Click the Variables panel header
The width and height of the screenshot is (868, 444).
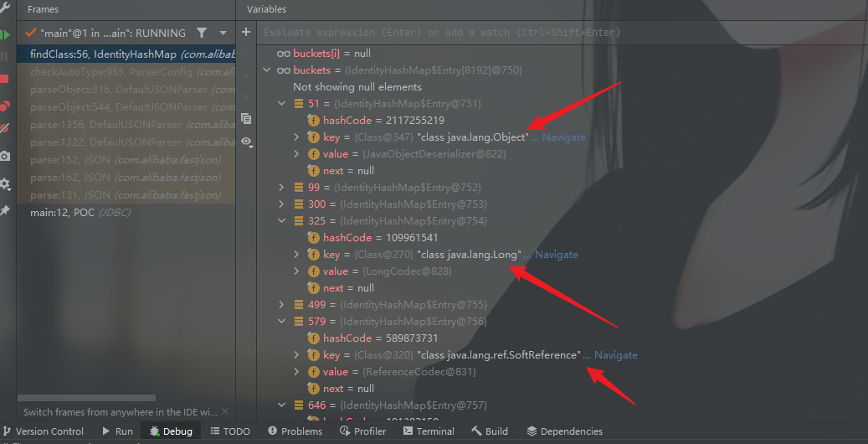(x=267, y=9)
